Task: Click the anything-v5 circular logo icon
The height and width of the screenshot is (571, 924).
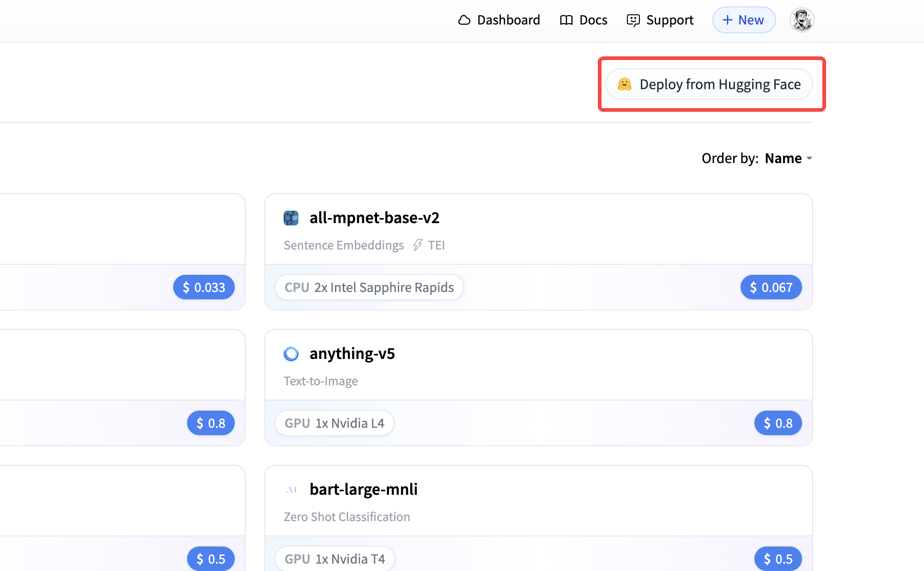Action: click(x=291, y=354)
